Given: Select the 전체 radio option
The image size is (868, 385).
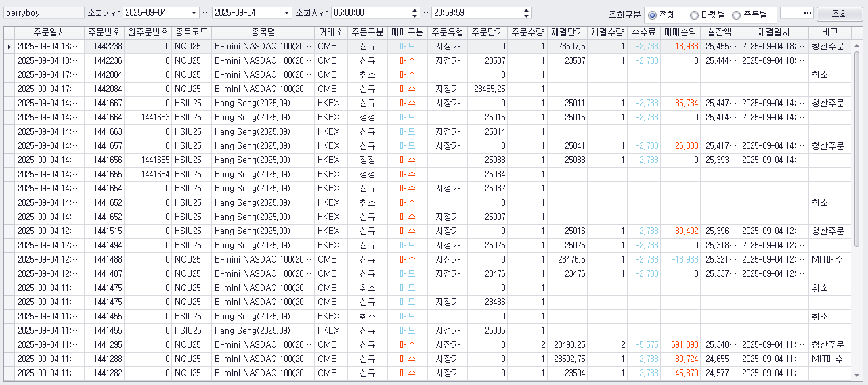Looking at the screenshot, I should tap(661, 14).
